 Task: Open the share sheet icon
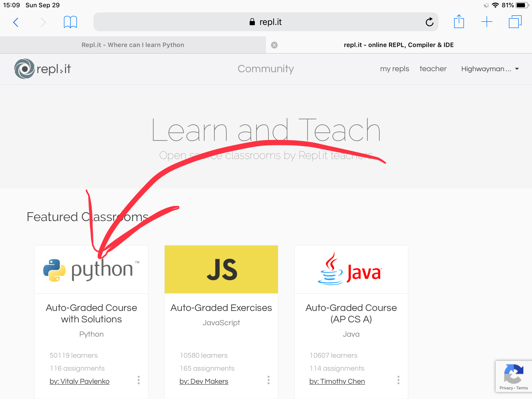tap(459, 21)
